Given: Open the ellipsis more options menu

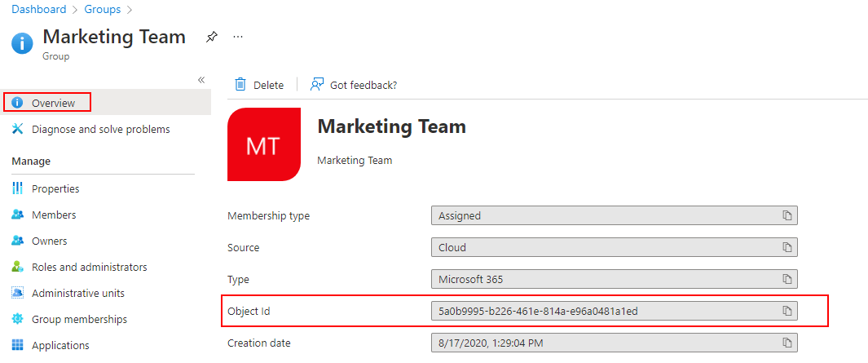Looking at the screenshot, I should pyautogui.click(x=238, y=37).
